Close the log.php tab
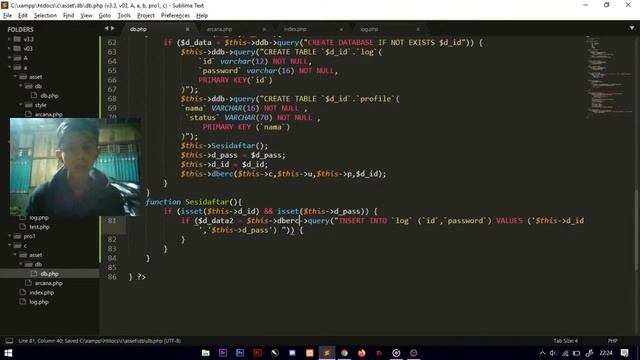This screenshot has width=640, height=360. click(x=418, y=29)
